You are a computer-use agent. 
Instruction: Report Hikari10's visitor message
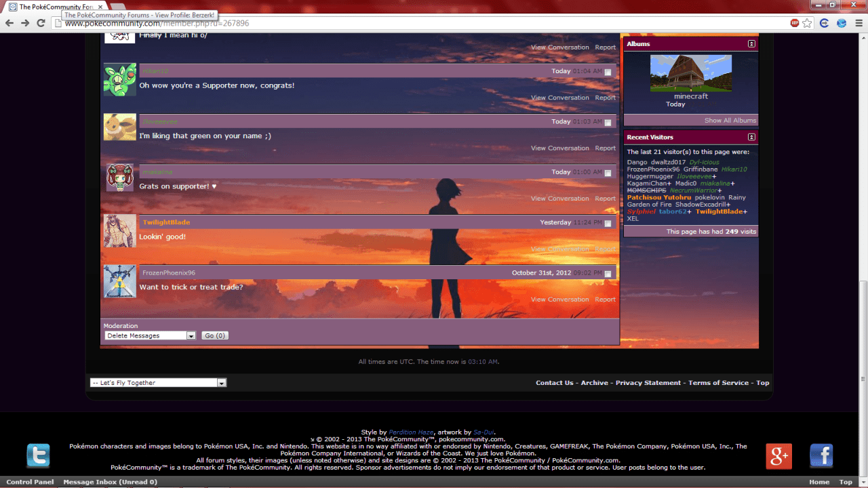click(x=606, y=98)
